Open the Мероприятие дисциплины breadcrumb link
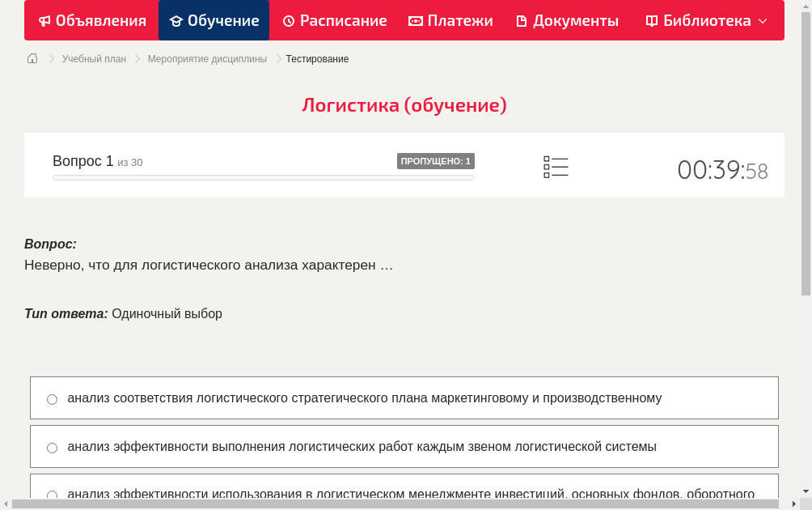Viewport: 812px width, 510px height. click(x=207, y=58)
